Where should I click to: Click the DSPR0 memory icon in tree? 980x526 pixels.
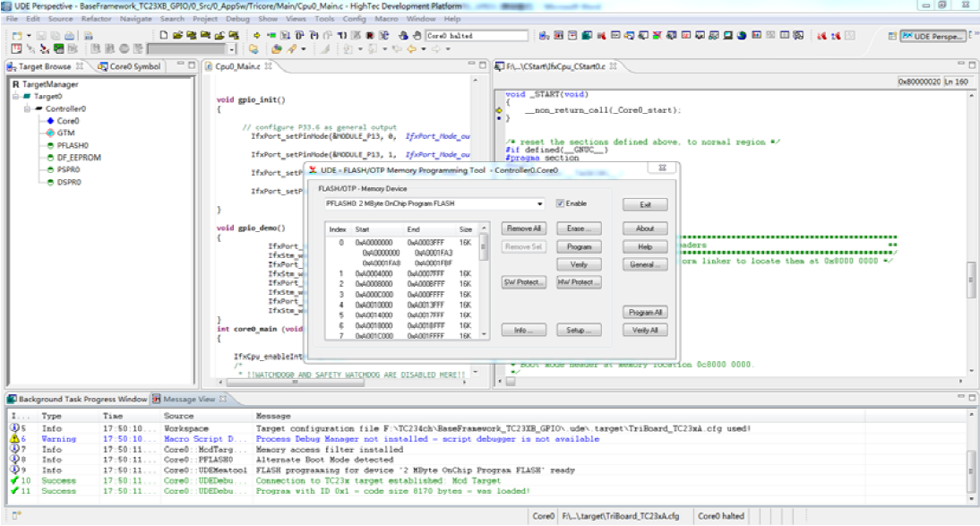click(x=50, y=182)
